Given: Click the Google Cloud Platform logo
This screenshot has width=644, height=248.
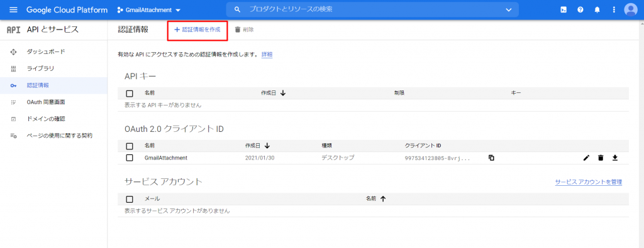Looking at the screenshot, I should point(67,10).
